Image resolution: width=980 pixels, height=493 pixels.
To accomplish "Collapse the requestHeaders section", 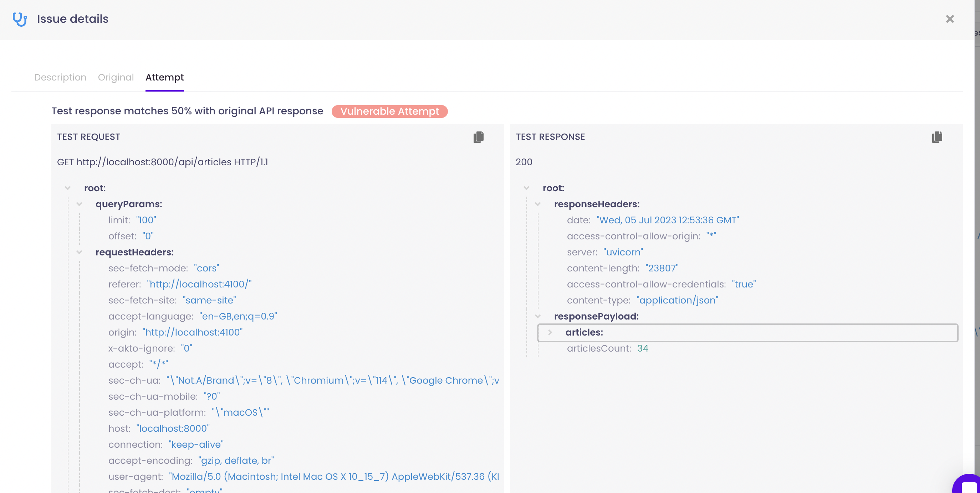I will tap(79, 252).
